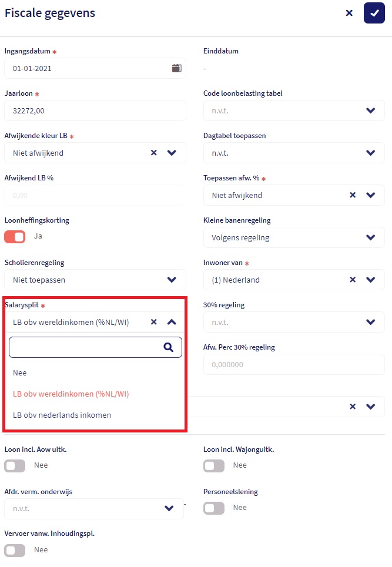
Task: Click the Jaarloon input field
Action: tap(94, 110)
